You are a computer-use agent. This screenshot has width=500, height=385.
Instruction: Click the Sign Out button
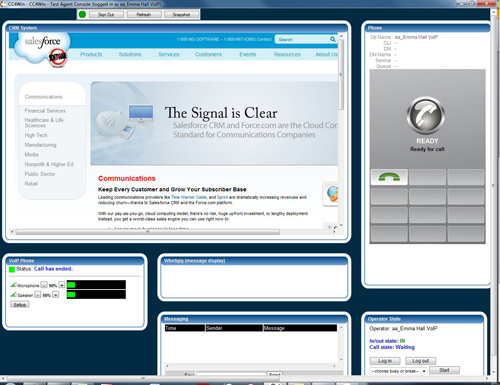(x=106, y=15)
